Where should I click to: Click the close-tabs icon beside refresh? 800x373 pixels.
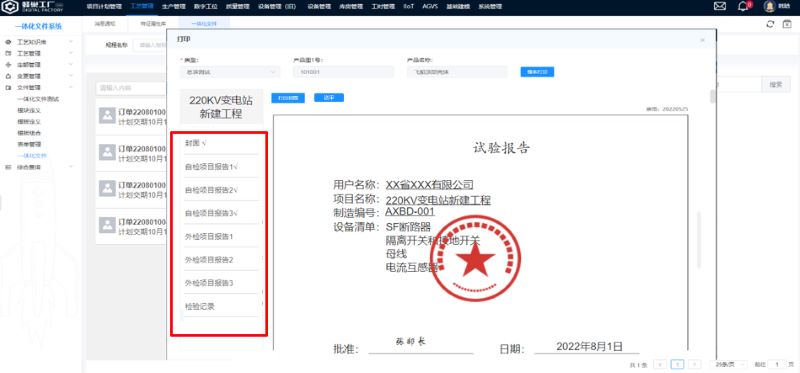point(787,24)
